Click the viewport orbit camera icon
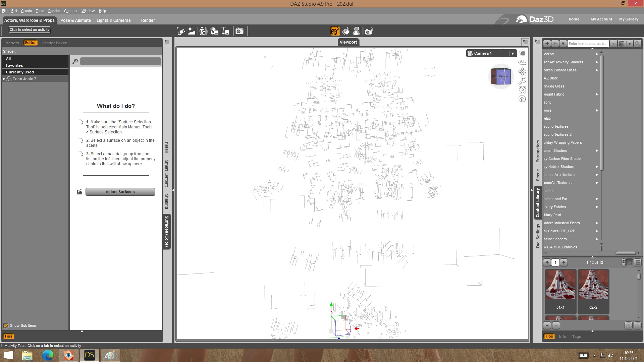Viewport: 644px width, 362px height. click(522, 62)
